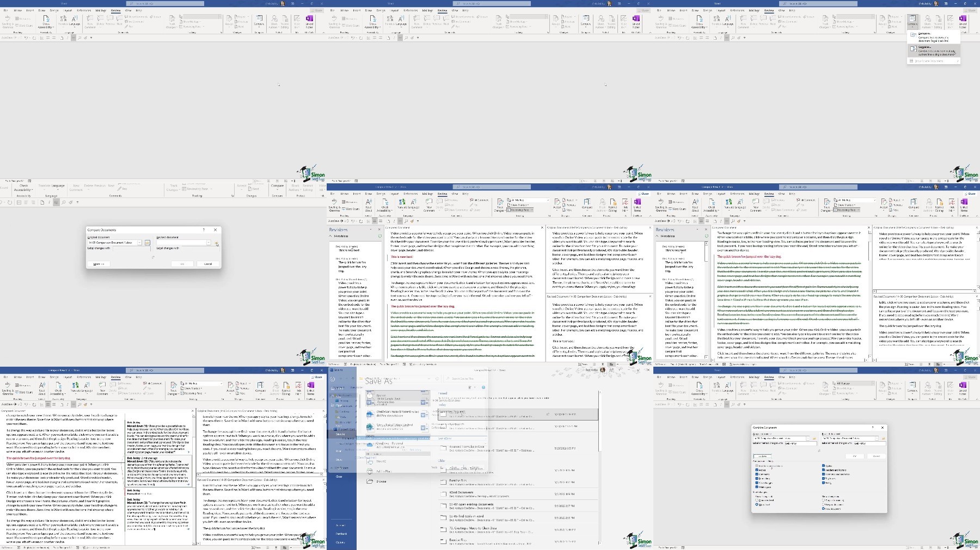
Task: Click Search box in window with open Compare menu
Action: pyautogui.click(x=818, y=3)
